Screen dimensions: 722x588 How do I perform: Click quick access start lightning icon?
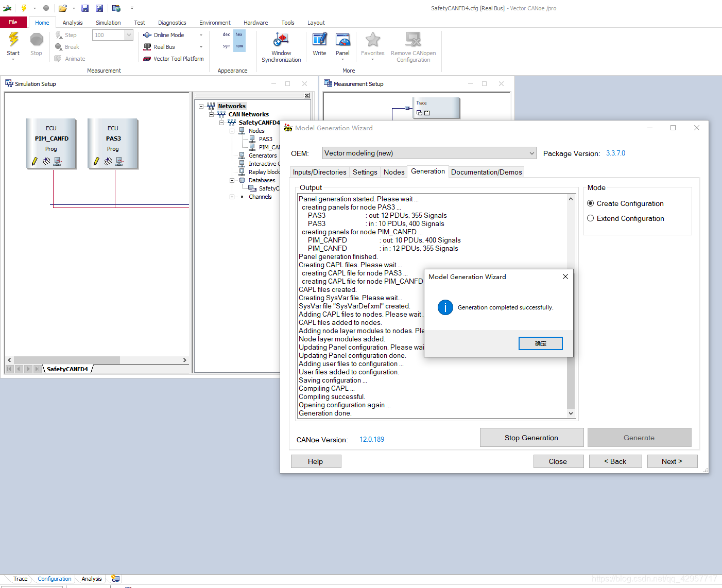(x=24, y=8)
